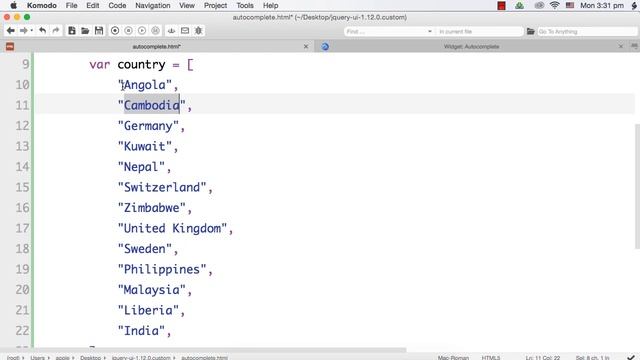Click the folder icon beside Go To Anything
This screenshot has width=640, height=360.
[x=530, y=31]
